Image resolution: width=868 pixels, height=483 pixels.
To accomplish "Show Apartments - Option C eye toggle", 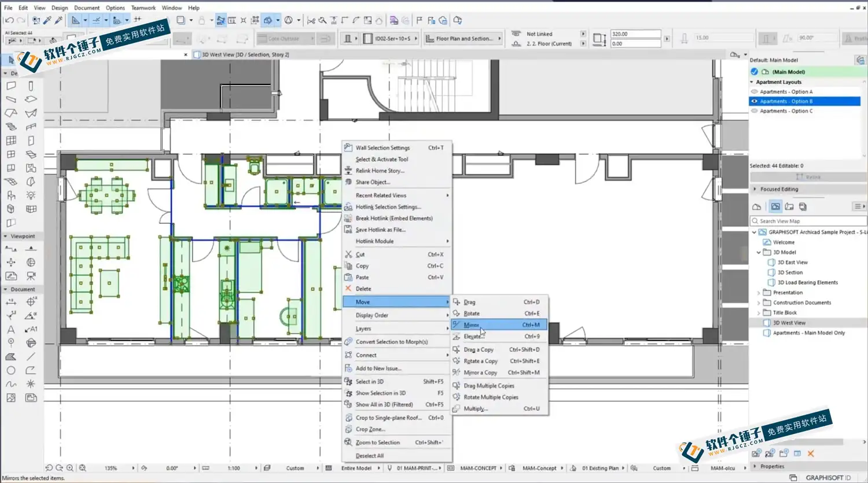I will (754, 111).
